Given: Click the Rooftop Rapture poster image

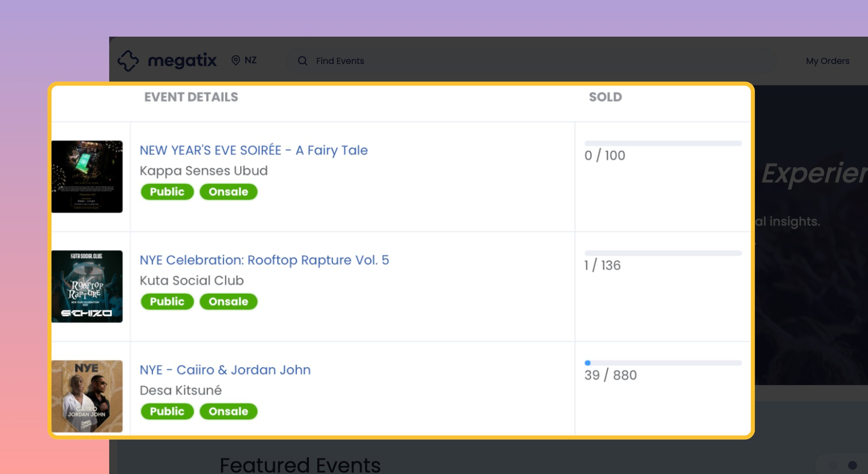Looking at the screenshot, I should pos(87,286).
